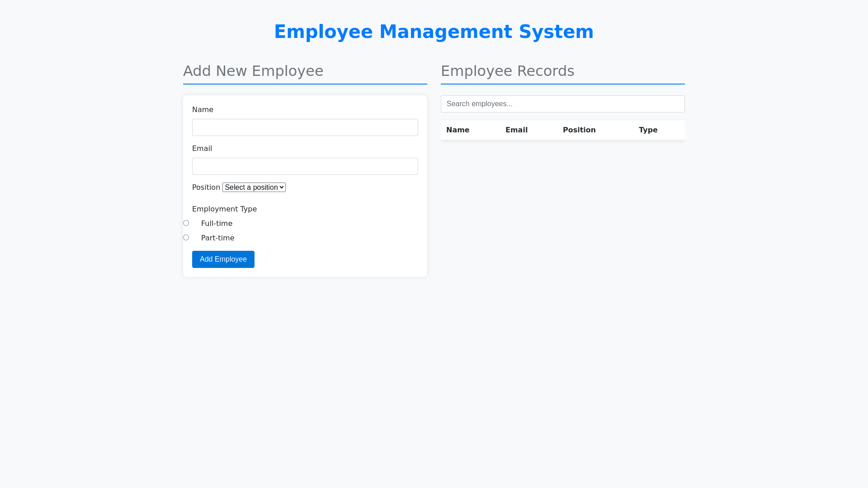Click the Position column header
The width and height of the screenshot is (868, 488).
[579, 130]
